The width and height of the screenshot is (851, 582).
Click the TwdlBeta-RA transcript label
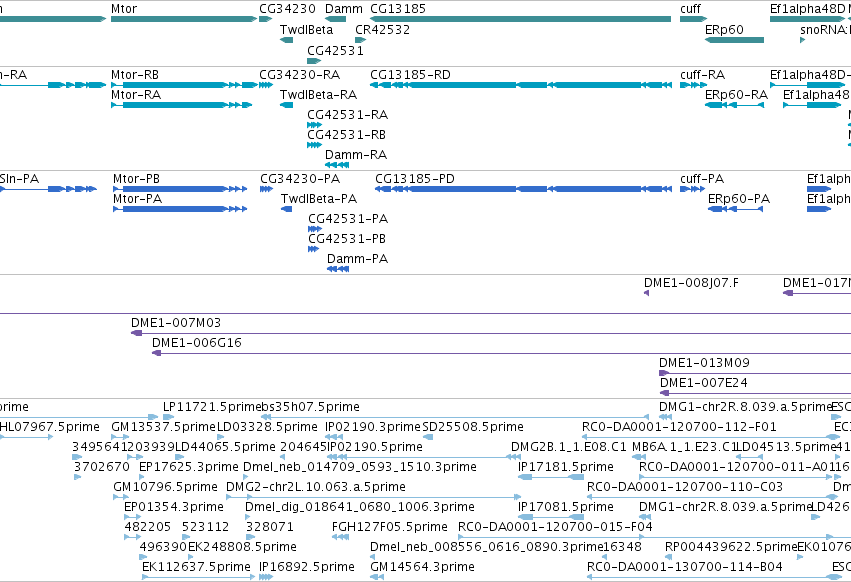(318, 94)
